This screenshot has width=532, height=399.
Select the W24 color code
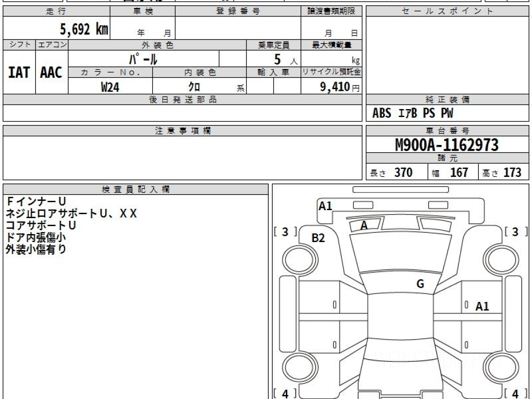click(110, 87)
